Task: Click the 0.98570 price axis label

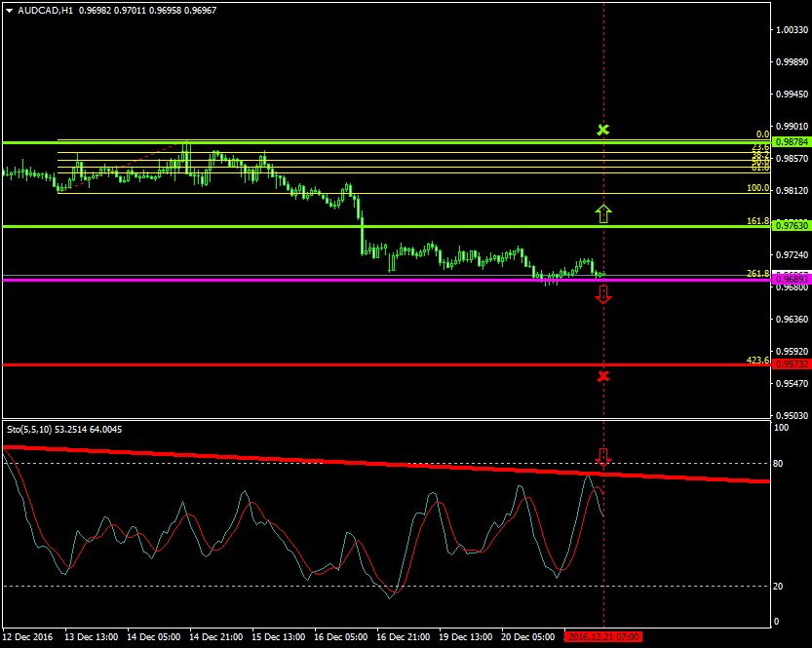Action: 792,159
